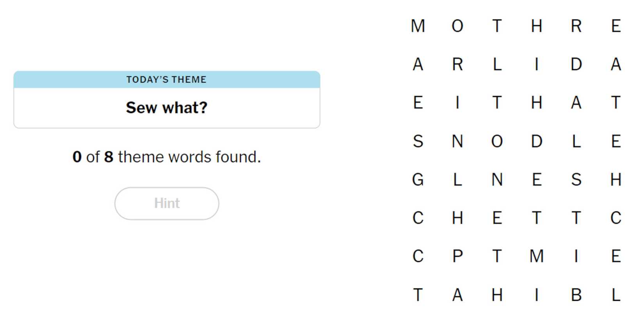Click the letter M in the seventh row
Viewport: 644px width, 322px height.
(x=537, y=257)
